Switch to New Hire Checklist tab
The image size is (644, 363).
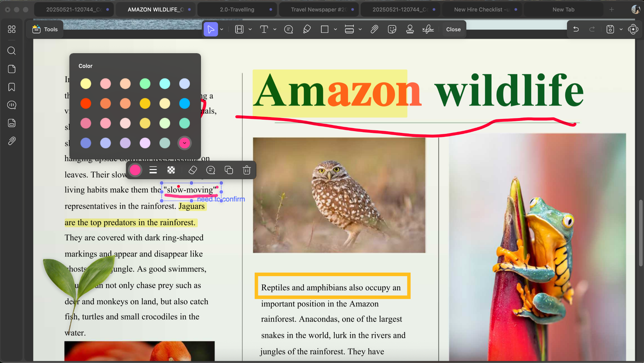coord(481,9)
